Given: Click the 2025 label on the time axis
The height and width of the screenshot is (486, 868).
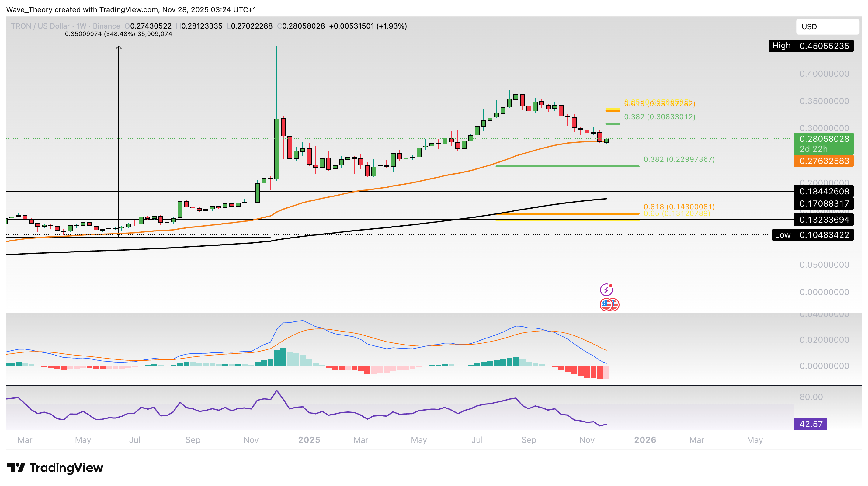Looking at the screenshot, I should click(309, 440).
